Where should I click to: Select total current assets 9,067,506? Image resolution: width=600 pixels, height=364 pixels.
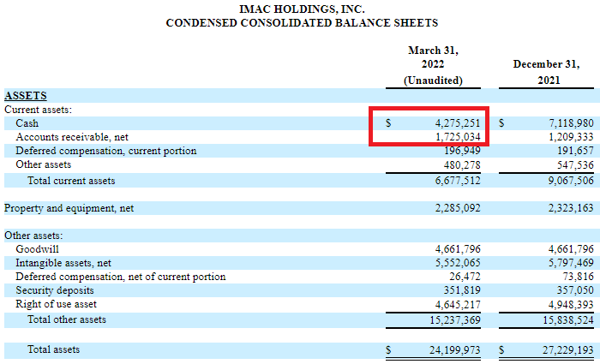(x=571, y=181)
